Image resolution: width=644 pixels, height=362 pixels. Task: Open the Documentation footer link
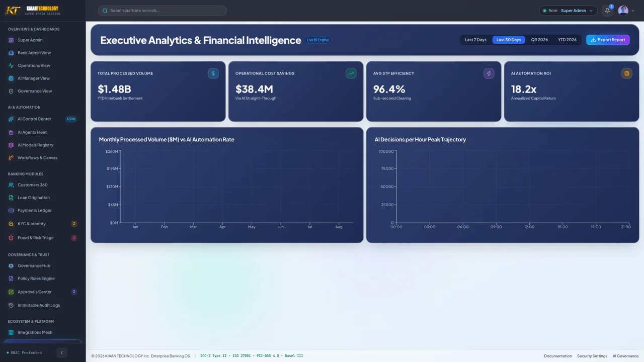(x=558, y=356)
